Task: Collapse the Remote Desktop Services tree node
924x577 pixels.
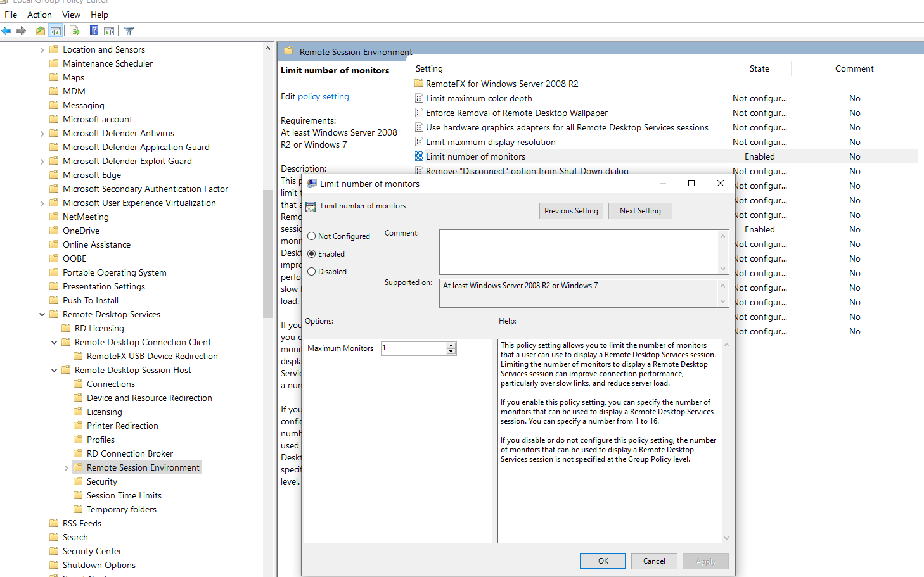Action: (x=42, y=314)
